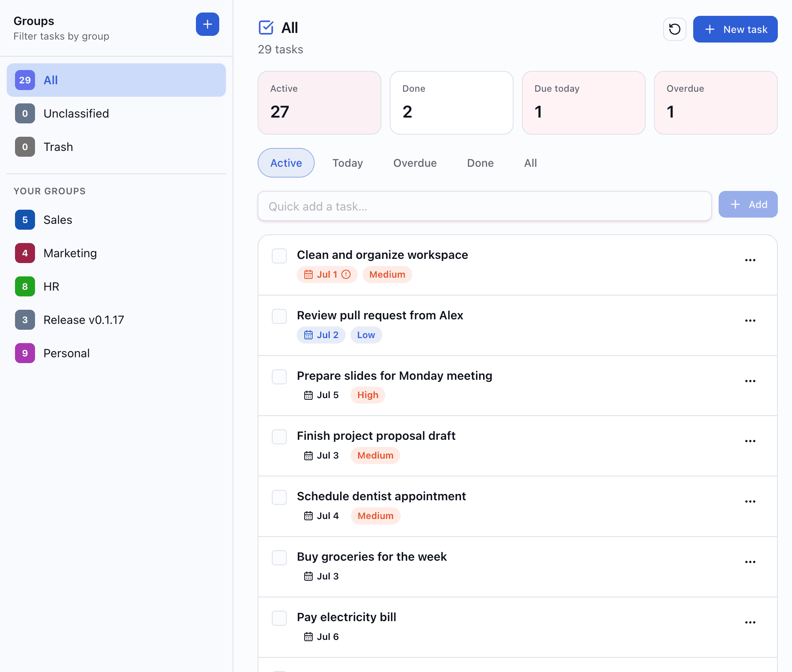Click the Jul 5 date on Prepare slides
The height and width of the screenshot is (672, 792).
tap(321, 395)
